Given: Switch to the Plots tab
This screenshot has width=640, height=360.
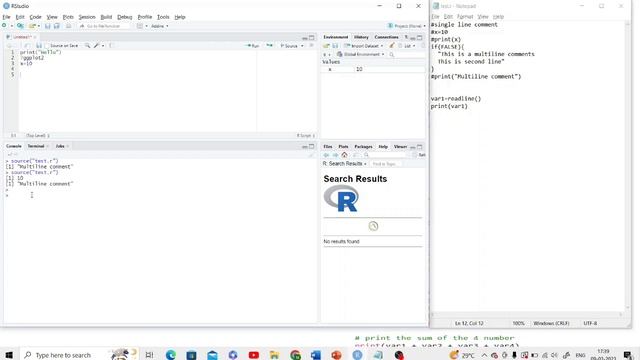Looking at the screenshot, I should pyautogui.click(x=343, y=147).
